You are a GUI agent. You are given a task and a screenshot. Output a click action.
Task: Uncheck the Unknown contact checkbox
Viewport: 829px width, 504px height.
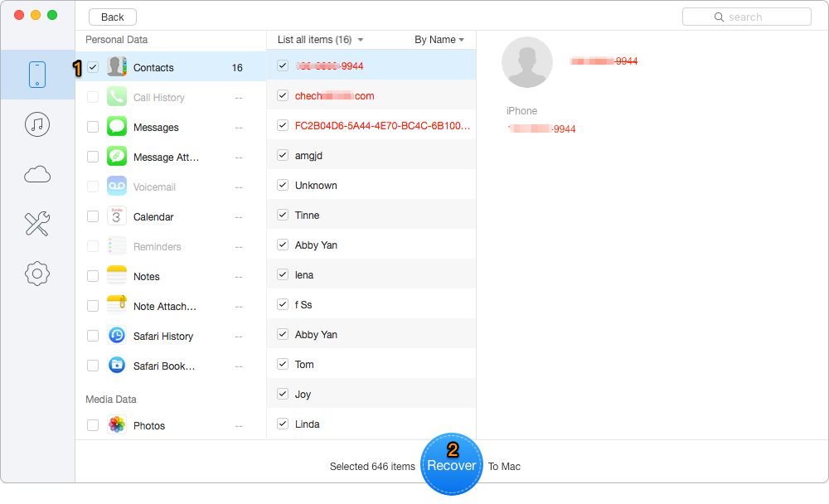[283, 185]
